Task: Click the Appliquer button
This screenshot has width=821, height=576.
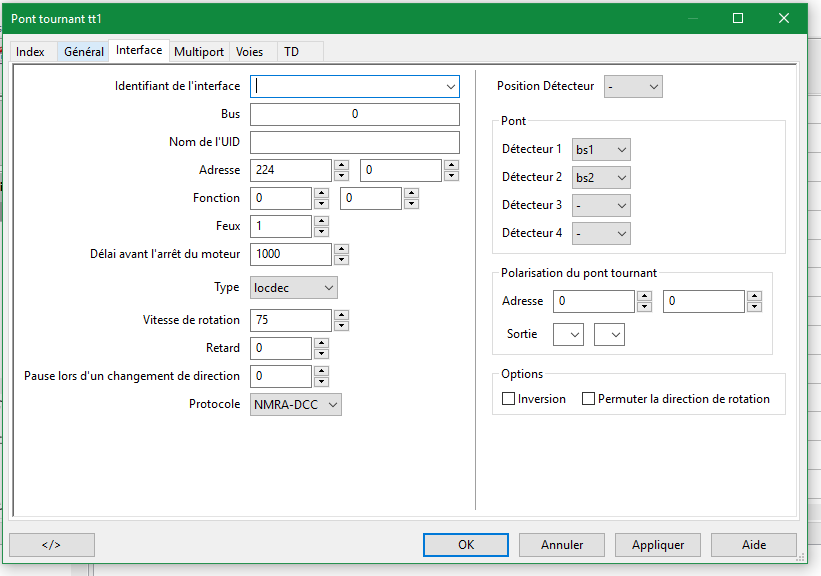Action: (x=658, y=545)
